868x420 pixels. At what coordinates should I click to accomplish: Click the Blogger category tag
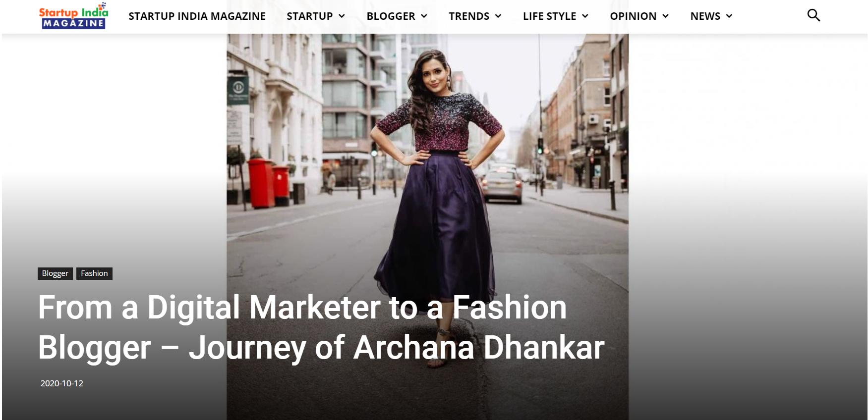coord(55,273)
